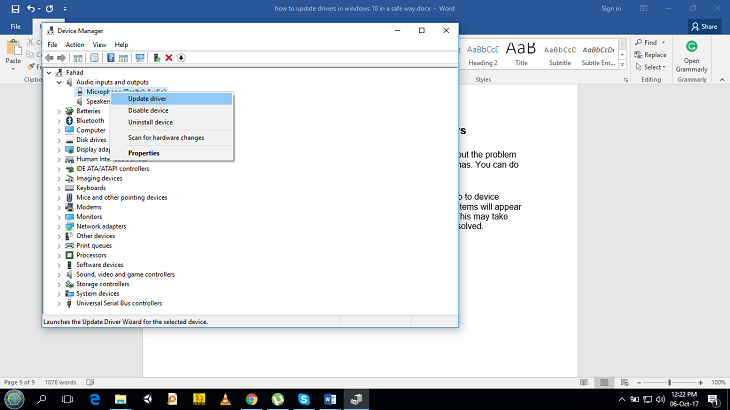Expand the Disk drives category
Image resolution: width=730 pixels, height=410 pixels.
tap(59, 140)
